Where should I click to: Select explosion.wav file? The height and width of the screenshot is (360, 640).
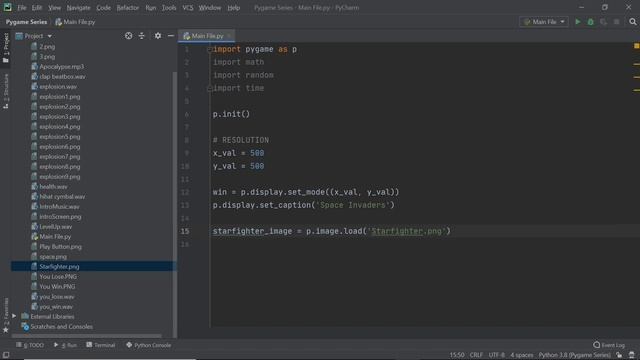click(58, 87)
